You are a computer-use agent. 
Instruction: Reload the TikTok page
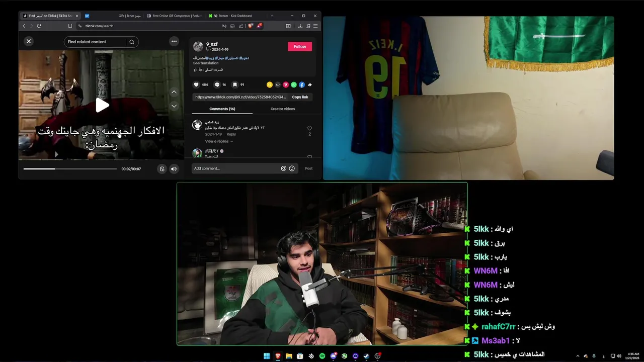(39, 26)
